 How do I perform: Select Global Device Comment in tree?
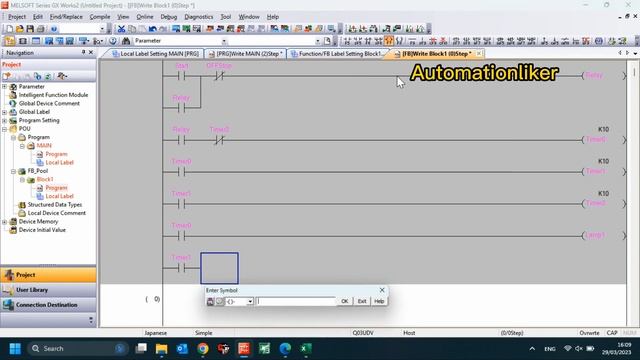tap(49, 104)
